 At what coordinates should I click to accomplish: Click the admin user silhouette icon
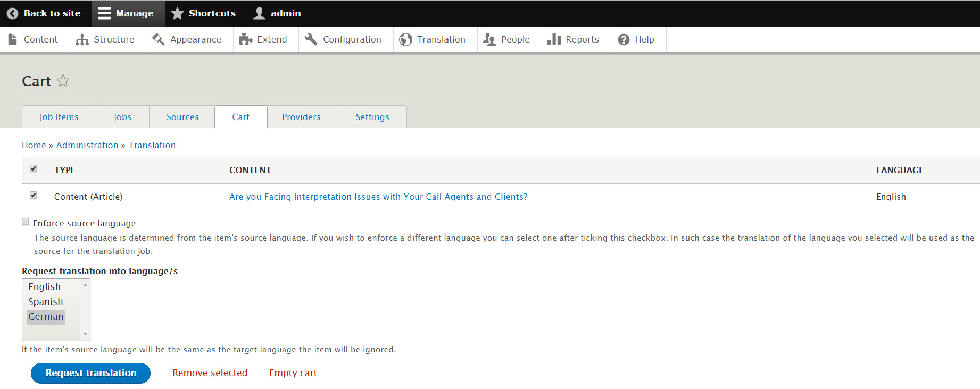pyautogui.click(x=259, y=13)
